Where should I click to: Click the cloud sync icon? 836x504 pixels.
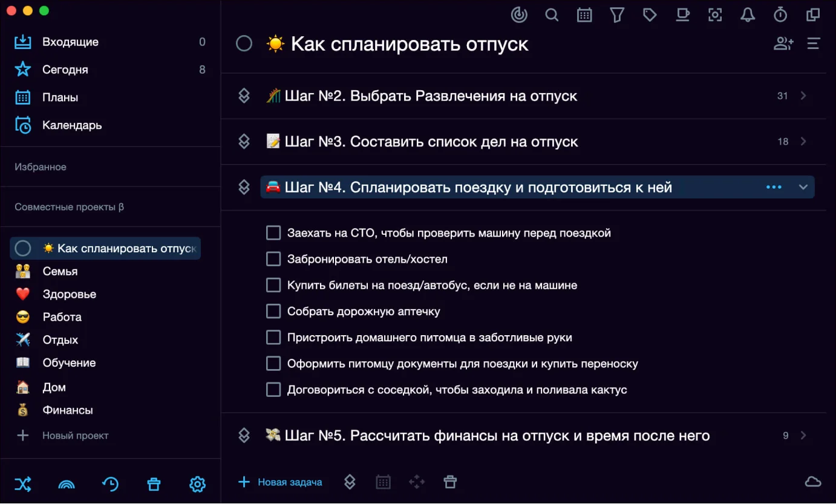pyautogui.click(x=813, y=482)
